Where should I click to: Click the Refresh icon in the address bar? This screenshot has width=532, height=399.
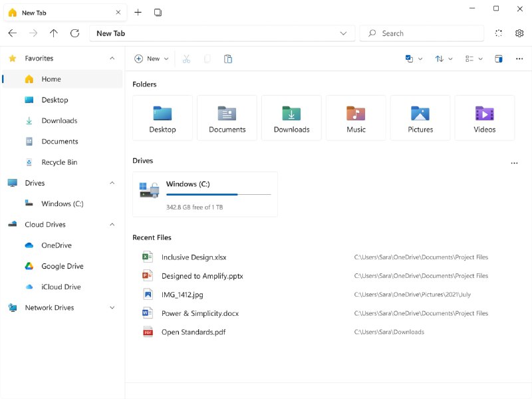coord(75,33)
